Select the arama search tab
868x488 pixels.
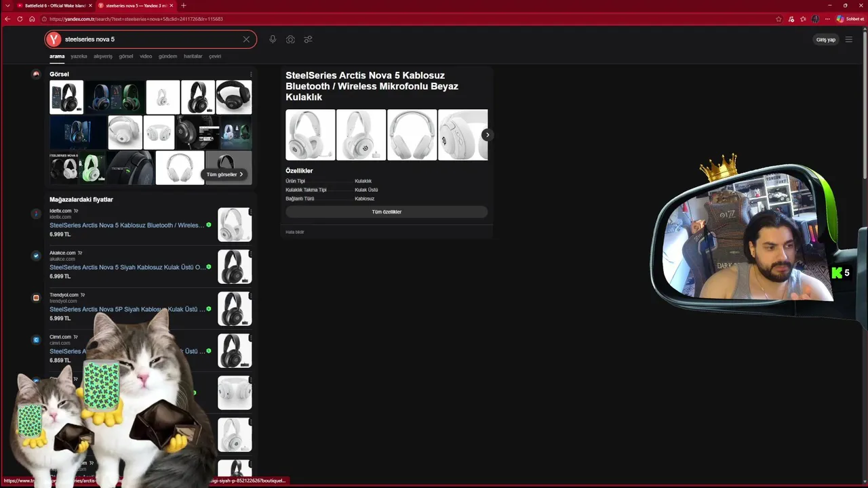[57, 56]
